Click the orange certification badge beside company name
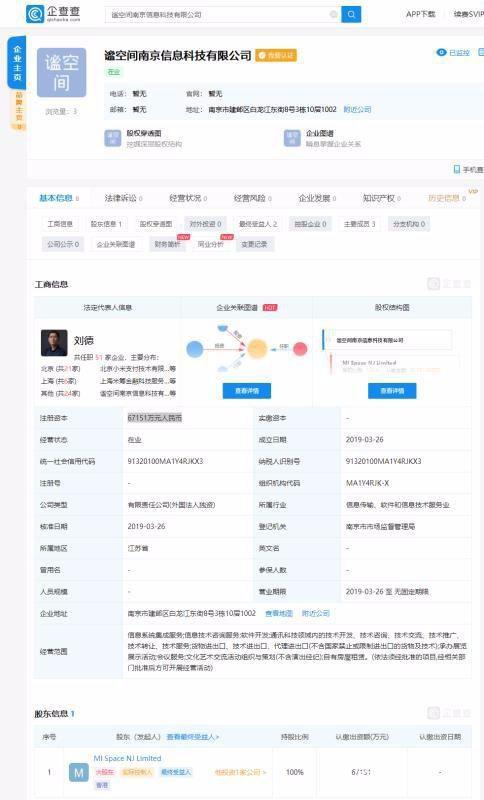 click(x=276, y=55)
